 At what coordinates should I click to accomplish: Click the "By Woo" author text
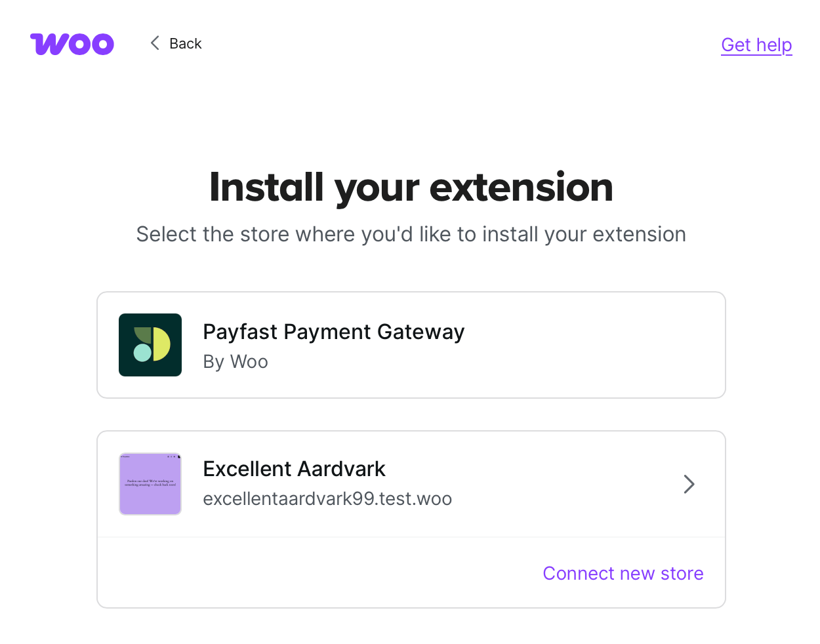click(236, 362)
